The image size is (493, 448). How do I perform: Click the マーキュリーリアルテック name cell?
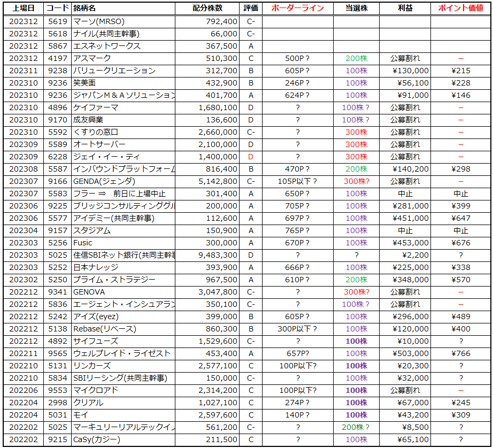[124, 427]
